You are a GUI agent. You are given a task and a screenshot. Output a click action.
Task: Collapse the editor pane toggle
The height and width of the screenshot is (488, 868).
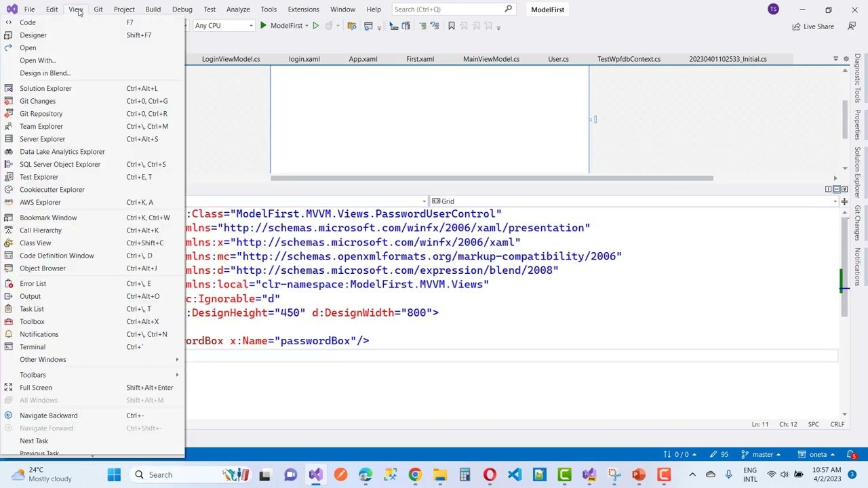pos(845,189)
